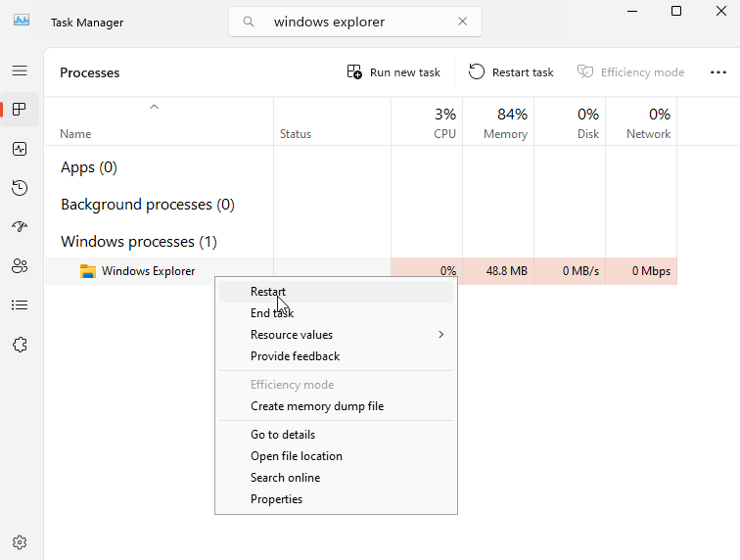
Task: Choose End task from context menu
Action: click(x=272, y=313)
